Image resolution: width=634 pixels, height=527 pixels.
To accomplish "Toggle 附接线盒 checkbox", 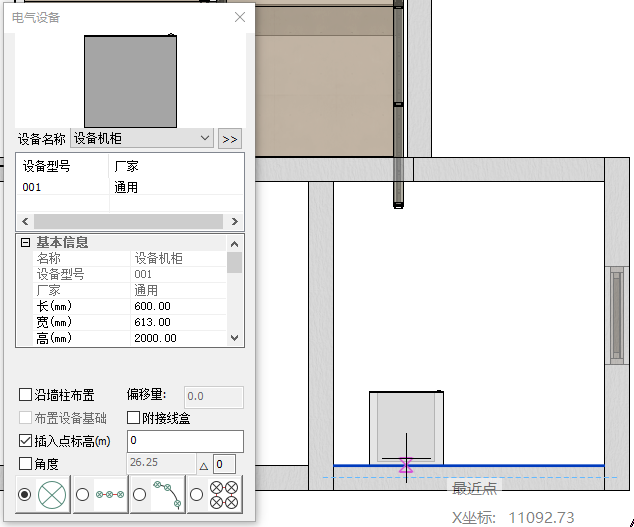I will [133, 418].
